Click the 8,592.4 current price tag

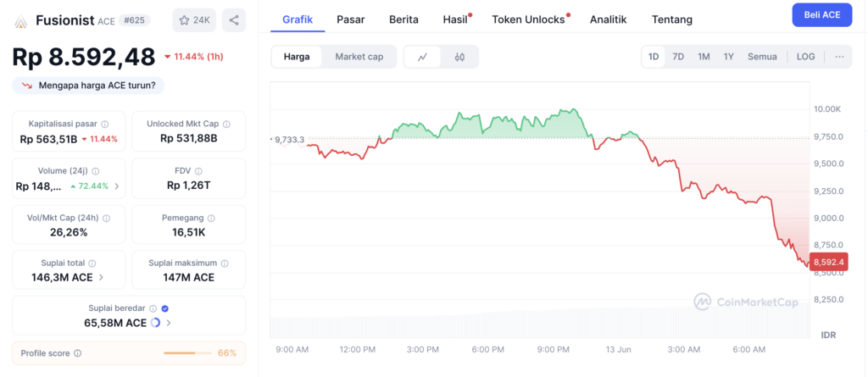click(829, 262)
